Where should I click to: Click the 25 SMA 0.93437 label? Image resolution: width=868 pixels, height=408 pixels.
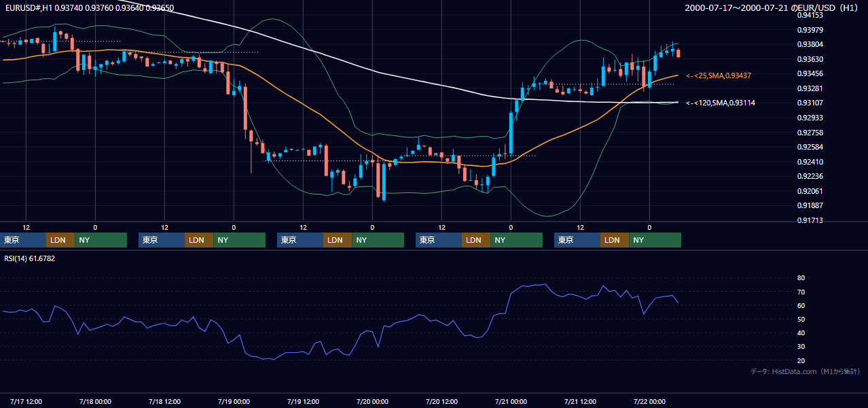click(719, 75)
